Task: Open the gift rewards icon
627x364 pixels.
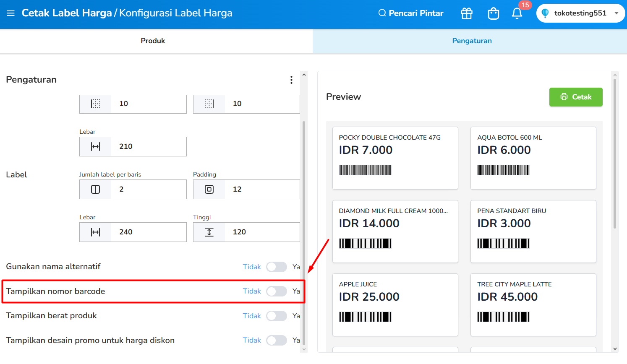Action: 467,13
